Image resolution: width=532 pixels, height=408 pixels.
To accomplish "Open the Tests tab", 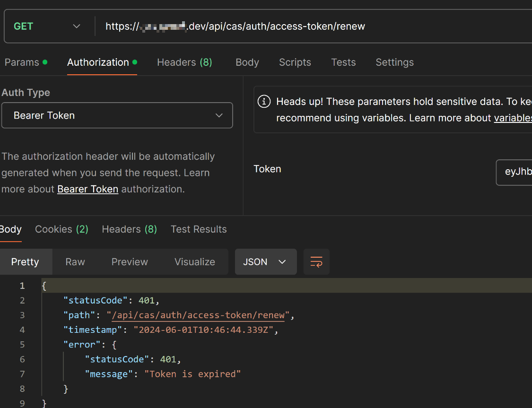I will click(x=343, y=62).
